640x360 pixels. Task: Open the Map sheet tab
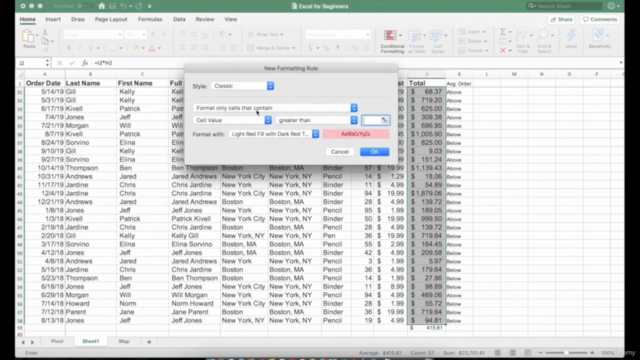124,341
